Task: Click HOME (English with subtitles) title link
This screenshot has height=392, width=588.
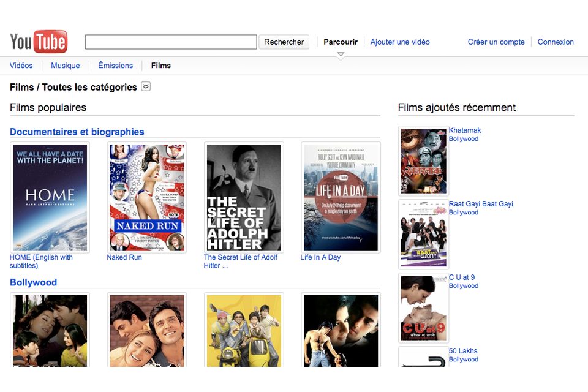Action: pos(41,262)
